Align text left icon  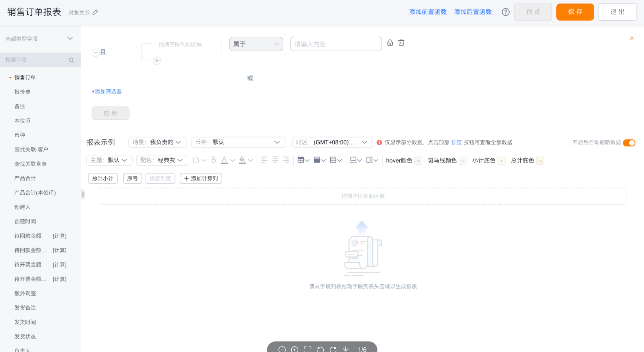264,160
